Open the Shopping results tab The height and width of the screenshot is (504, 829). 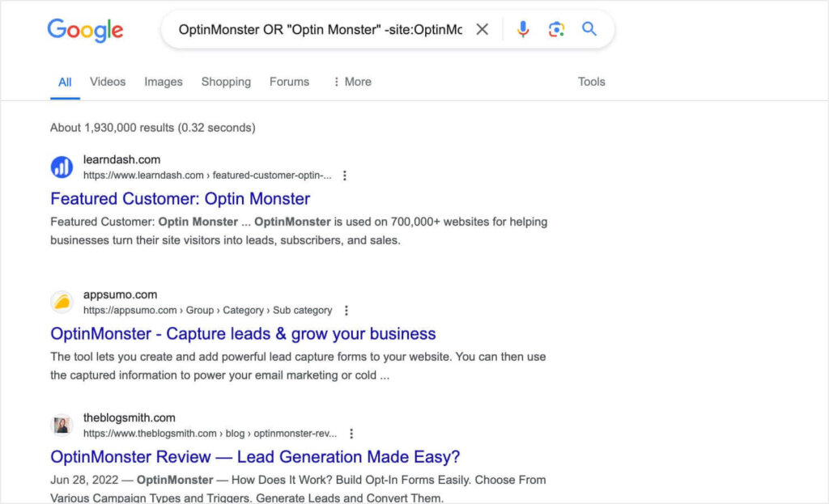[x=226, y=82]
